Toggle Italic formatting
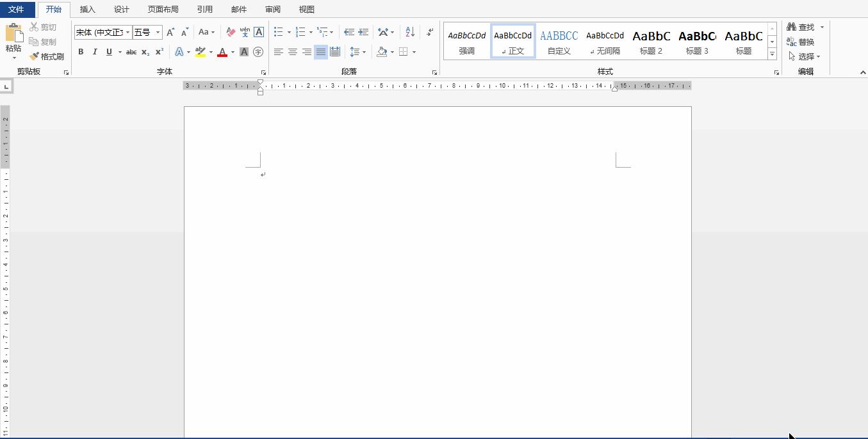 click(x=95, y=52)
